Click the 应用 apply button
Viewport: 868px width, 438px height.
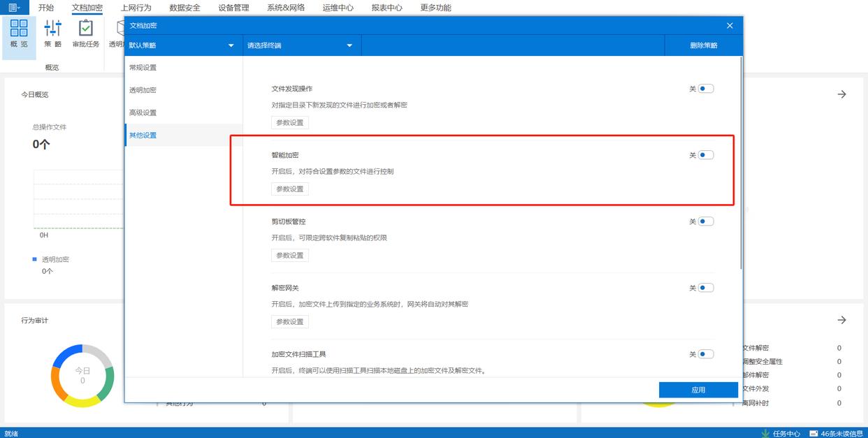[x=698, y=390]
